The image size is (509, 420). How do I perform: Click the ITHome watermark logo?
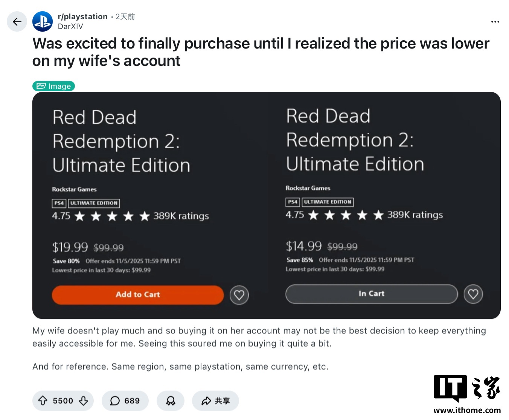click(467, 393)
